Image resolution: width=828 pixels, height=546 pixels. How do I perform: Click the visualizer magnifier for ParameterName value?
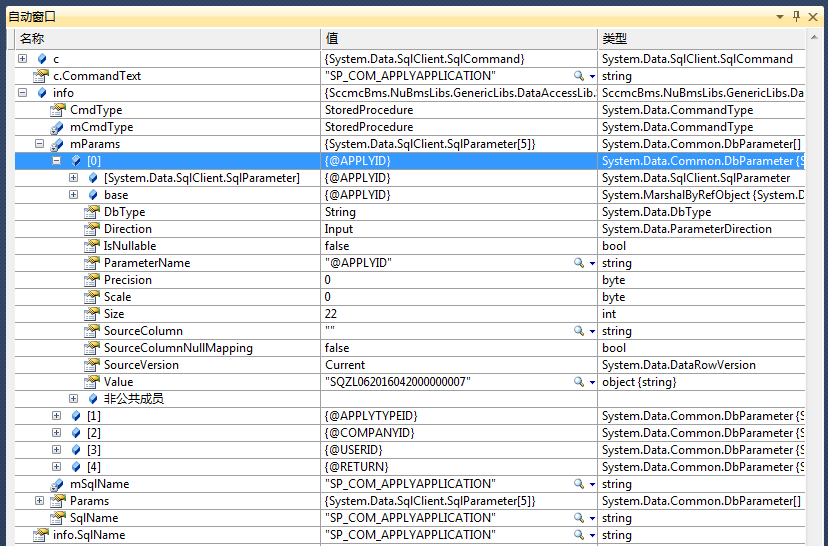579,263
